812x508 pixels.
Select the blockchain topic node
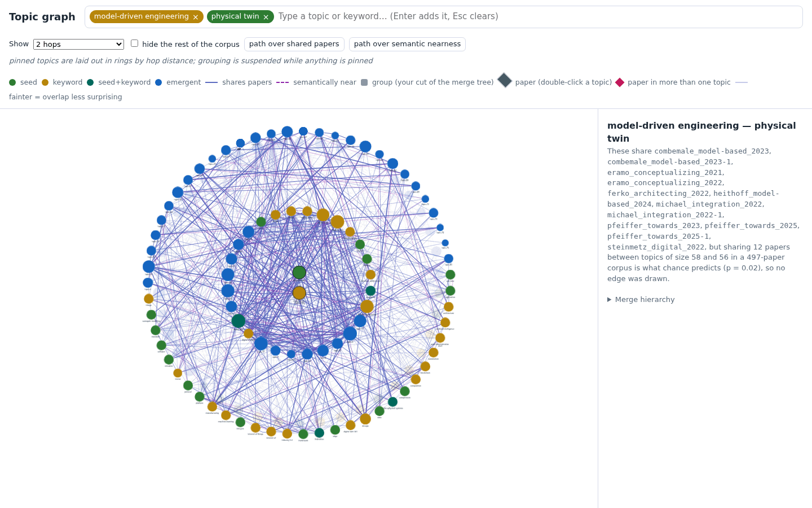pos(425,366)
